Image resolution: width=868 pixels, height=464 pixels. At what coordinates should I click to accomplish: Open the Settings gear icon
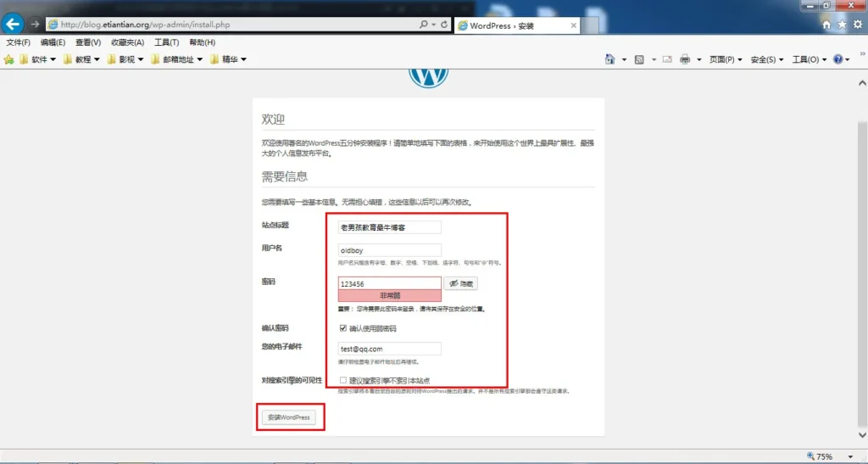click(x=856, y=25)
